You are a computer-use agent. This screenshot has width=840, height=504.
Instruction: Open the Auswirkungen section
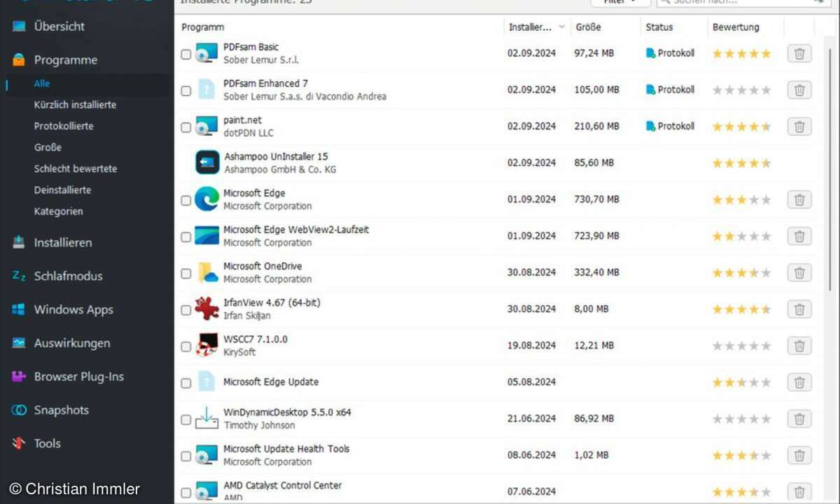(72, 344)
